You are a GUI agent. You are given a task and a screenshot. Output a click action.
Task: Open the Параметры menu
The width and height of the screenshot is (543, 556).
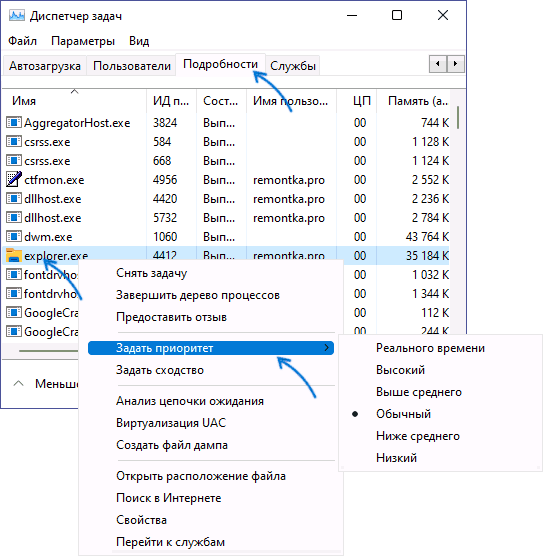pos(83,41)
